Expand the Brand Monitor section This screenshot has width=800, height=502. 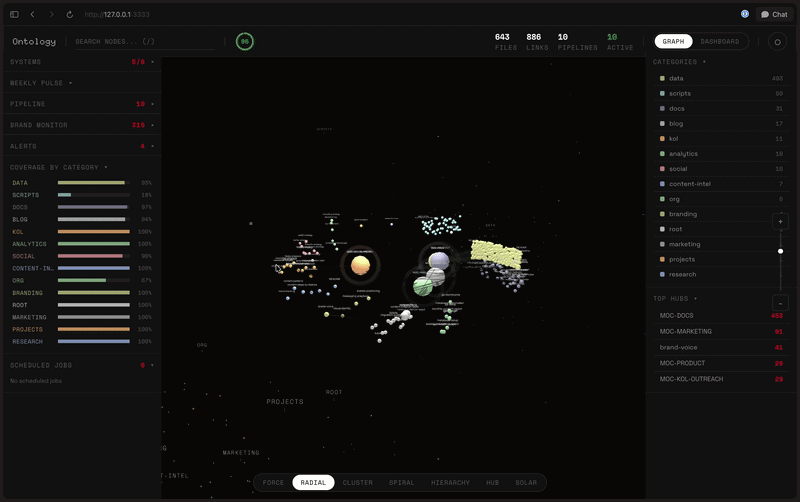80,125
